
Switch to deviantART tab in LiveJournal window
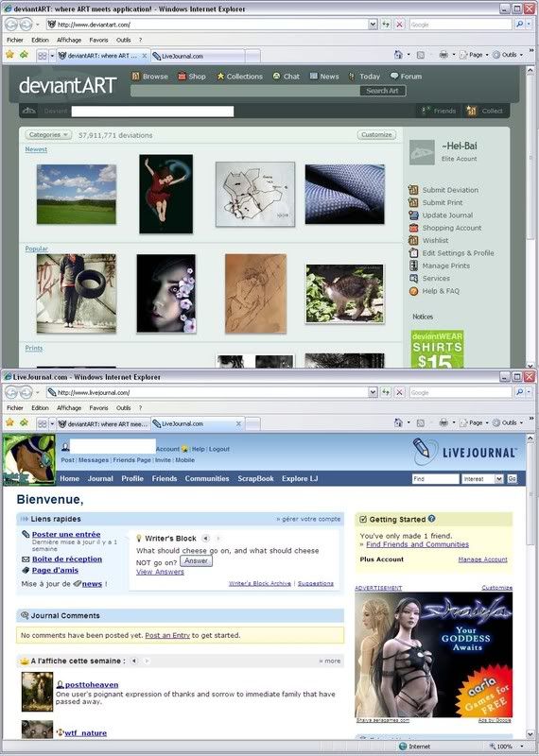coord(103,423)
